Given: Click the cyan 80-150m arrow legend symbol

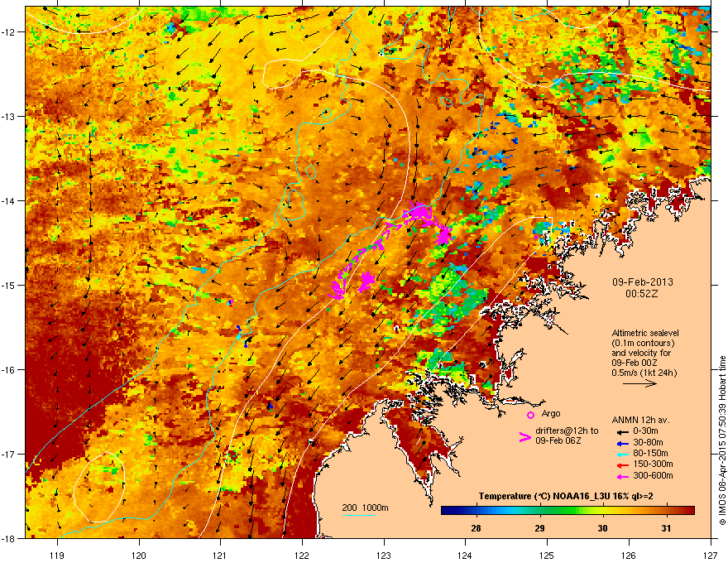Looking at the screenshot, I should pos(622,454).
